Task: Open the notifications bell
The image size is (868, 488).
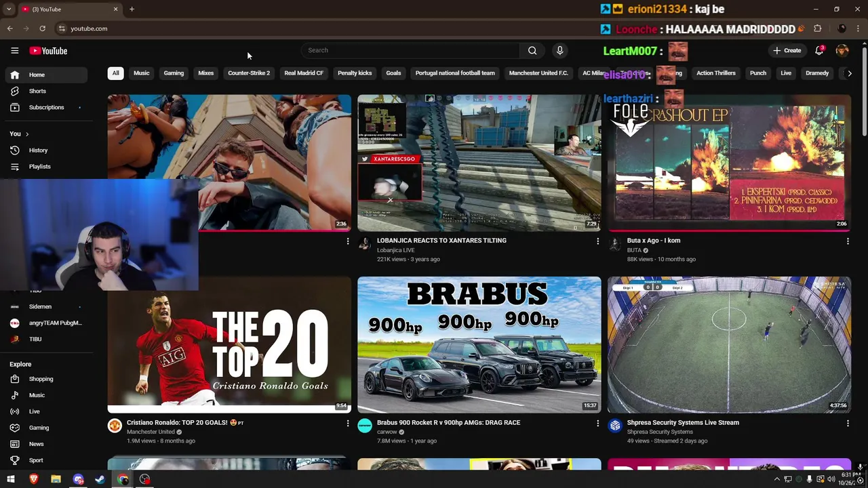Action: tap(819, 50)
